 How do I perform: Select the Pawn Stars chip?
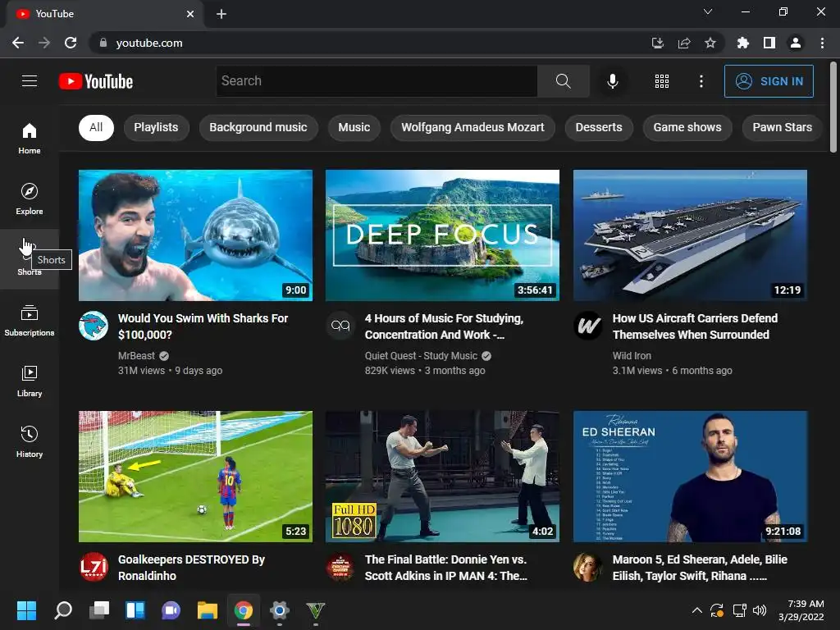[782, 127]
